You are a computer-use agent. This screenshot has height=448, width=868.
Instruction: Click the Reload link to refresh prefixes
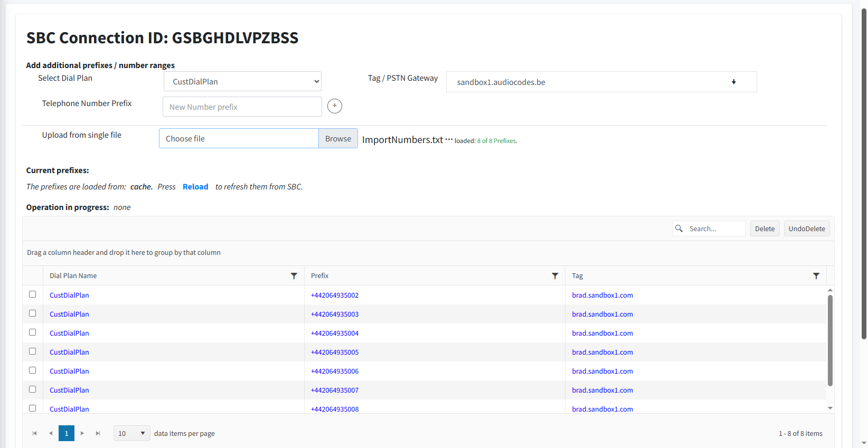point(195,187)
